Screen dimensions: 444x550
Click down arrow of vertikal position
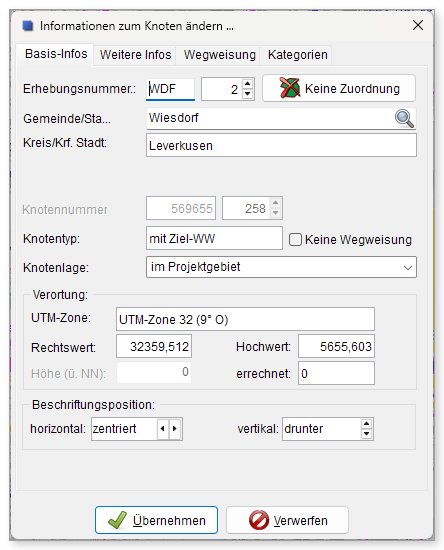pyautogui.click(x=366, y=434)
